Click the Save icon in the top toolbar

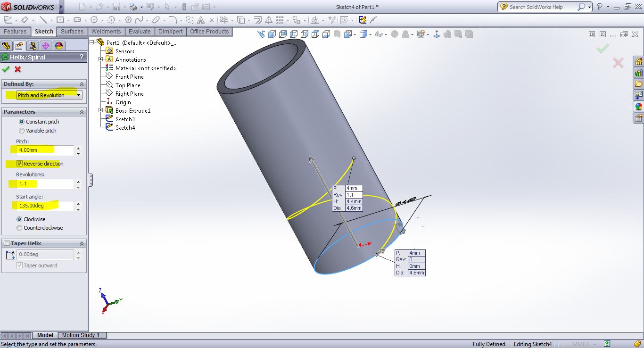[116, 7]
